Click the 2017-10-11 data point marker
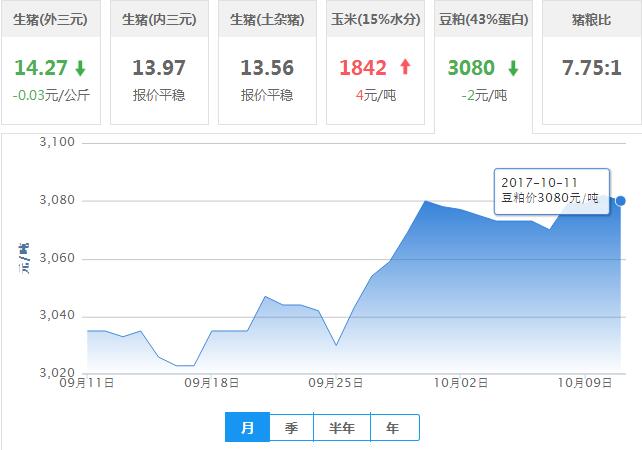This screenshot has height=450, width=642. point(621,201)
